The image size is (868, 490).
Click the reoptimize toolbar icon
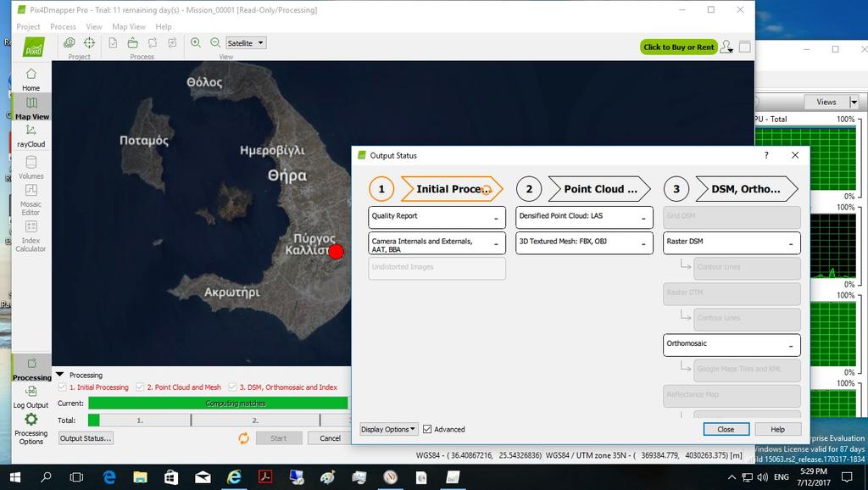click(153, 42)
